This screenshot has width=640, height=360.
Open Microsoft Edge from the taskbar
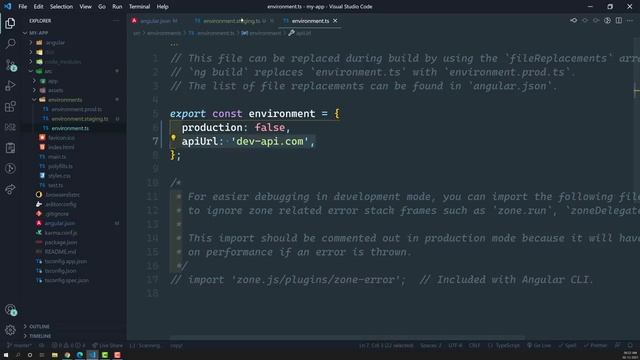(80, 355)
